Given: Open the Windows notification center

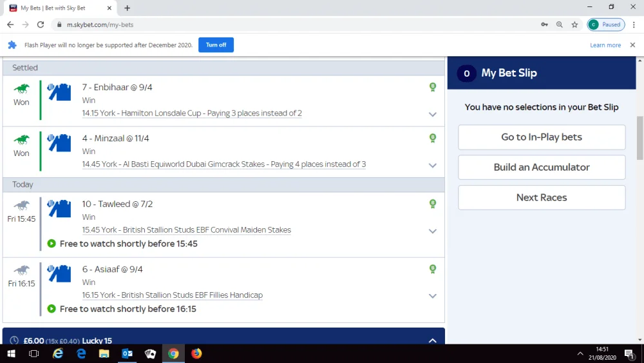Looking at the screenshot, I should tap(629, 353).
